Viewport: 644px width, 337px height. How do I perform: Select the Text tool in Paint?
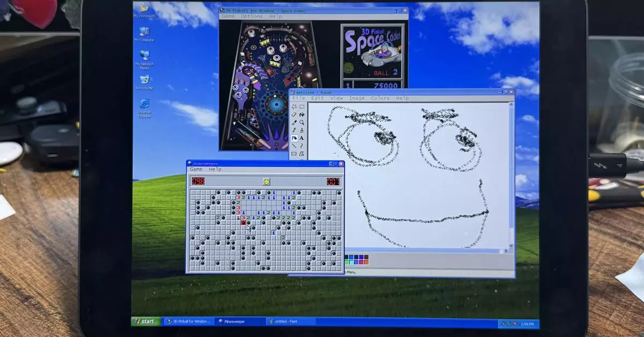coord(302,138)
